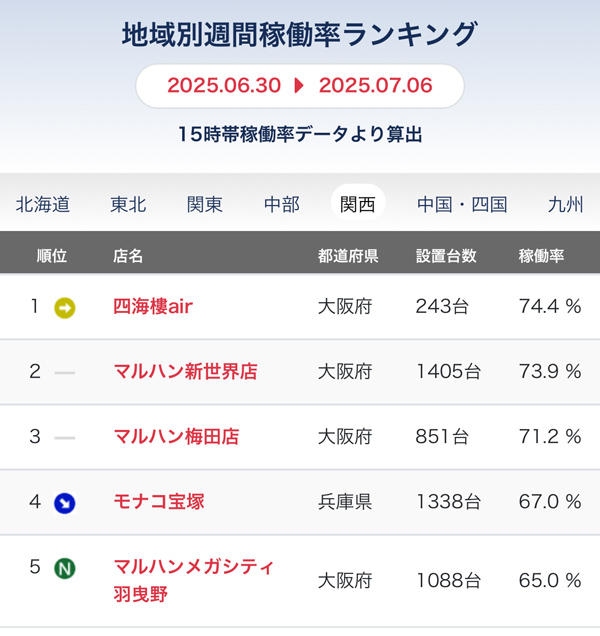600x636 pixels.
Task: Open the 九州 region tab
Action: pyautogui.click(x=566, y=204)
